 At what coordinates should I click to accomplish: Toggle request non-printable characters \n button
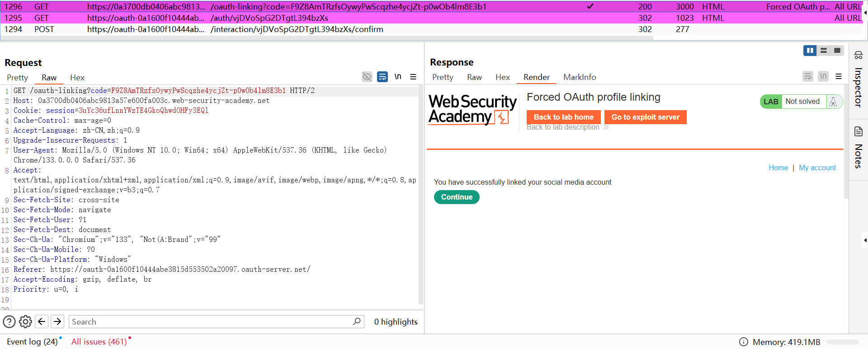tap(398, 77)
